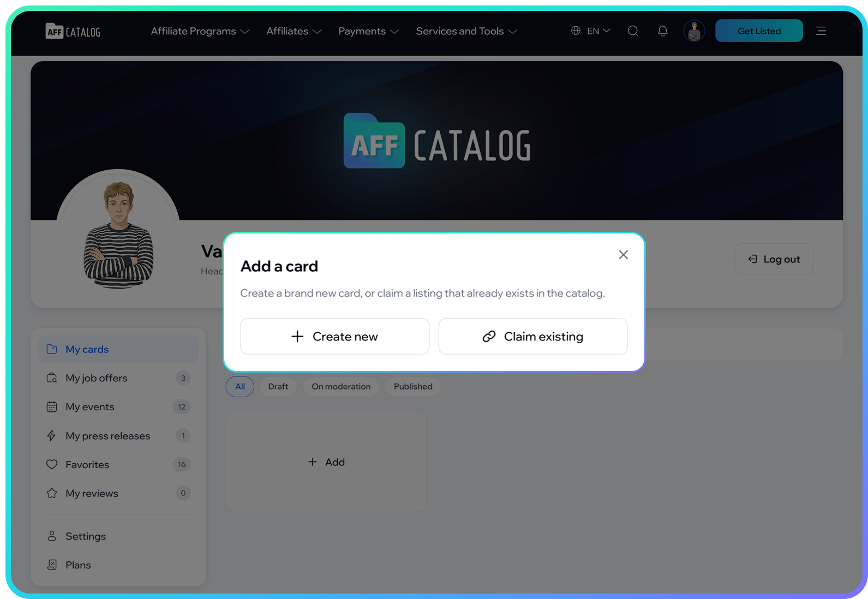868x599 pixels.
Task: Open the hamburger menu icon
Action: (821, 31)
